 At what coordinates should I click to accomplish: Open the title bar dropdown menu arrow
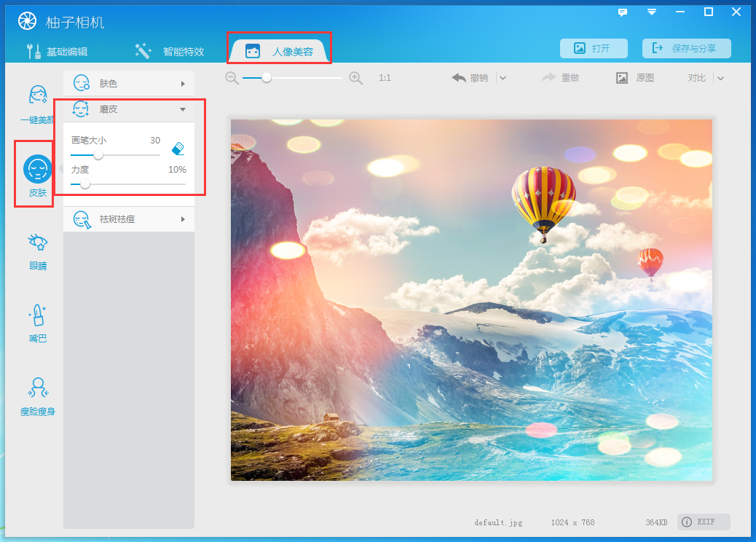[x=651, y=12]
